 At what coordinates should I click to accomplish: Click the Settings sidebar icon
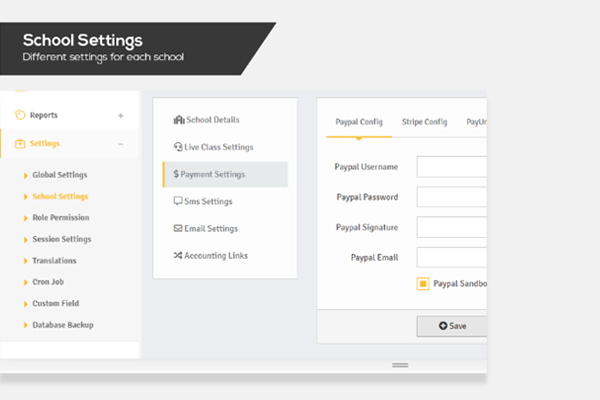21,143
